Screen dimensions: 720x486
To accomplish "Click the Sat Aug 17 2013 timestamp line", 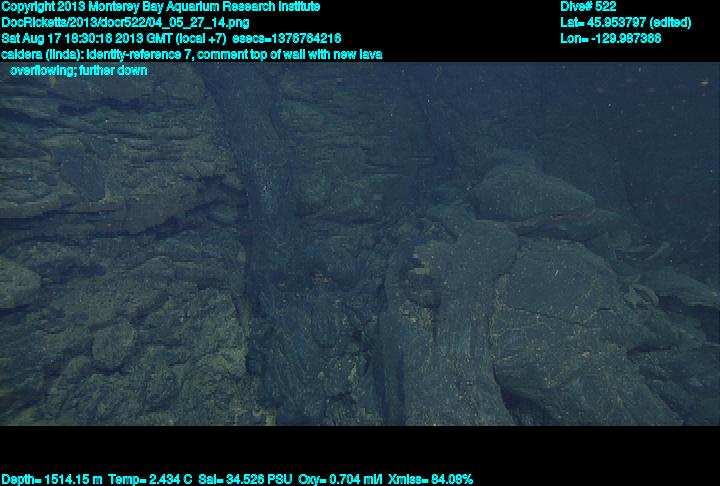I will [171, 39].
